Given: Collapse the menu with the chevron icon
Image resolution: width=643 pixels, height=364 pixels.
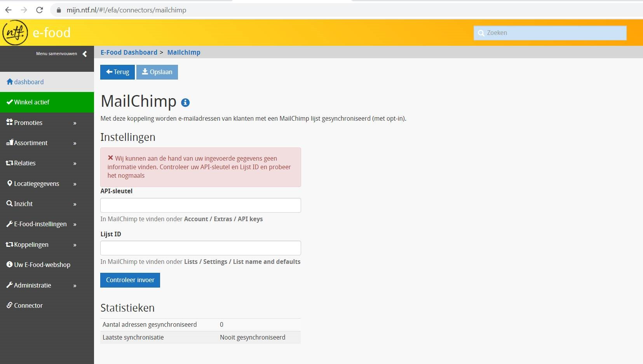Looking at the screenshot, I should pyautogui.click(x=85, y=54).
